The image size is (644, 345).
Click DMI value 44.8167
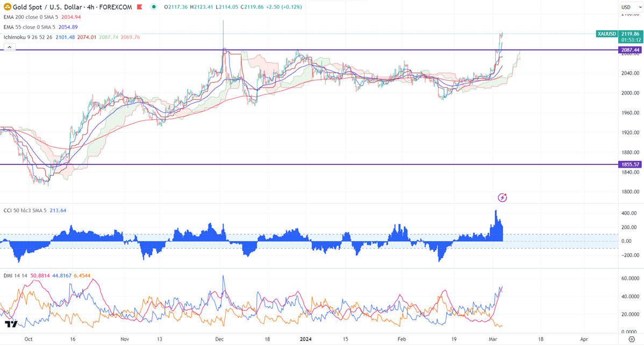coord(62,276)
